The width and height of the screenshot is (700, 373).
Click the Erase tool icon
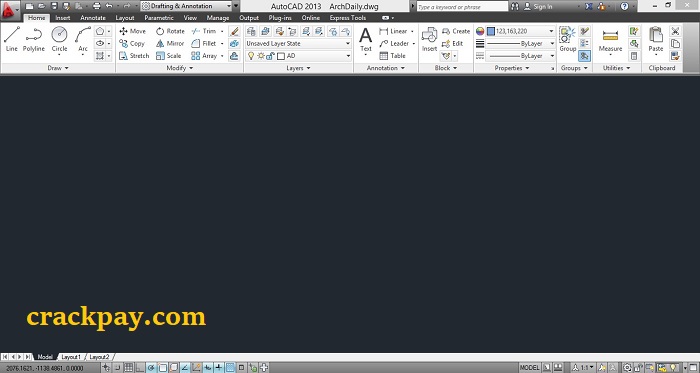click(234, 31)
